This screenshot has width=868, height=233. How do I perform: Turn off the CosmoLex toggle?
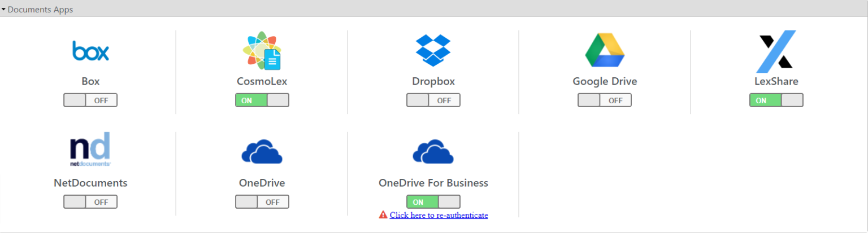tap(262, 100)
